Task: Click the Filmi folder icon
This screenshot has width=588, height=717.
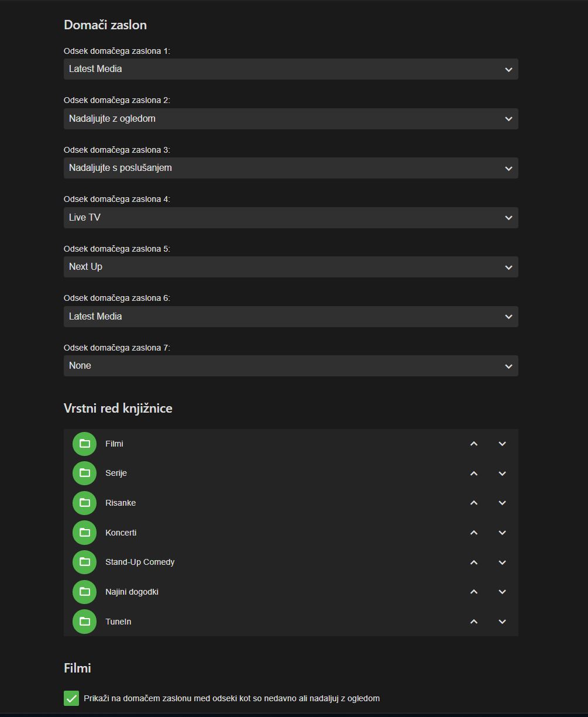Action: [84, 444]
